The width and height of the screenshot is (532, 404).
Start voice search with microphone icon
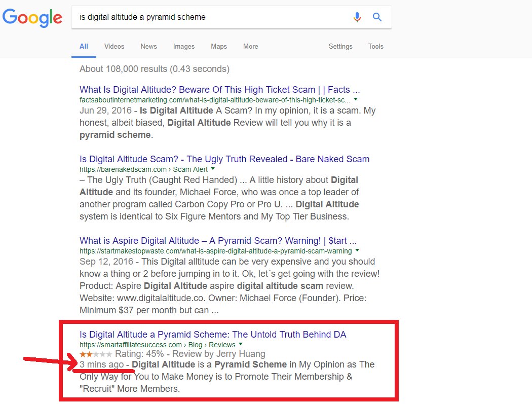click(357, 17)
